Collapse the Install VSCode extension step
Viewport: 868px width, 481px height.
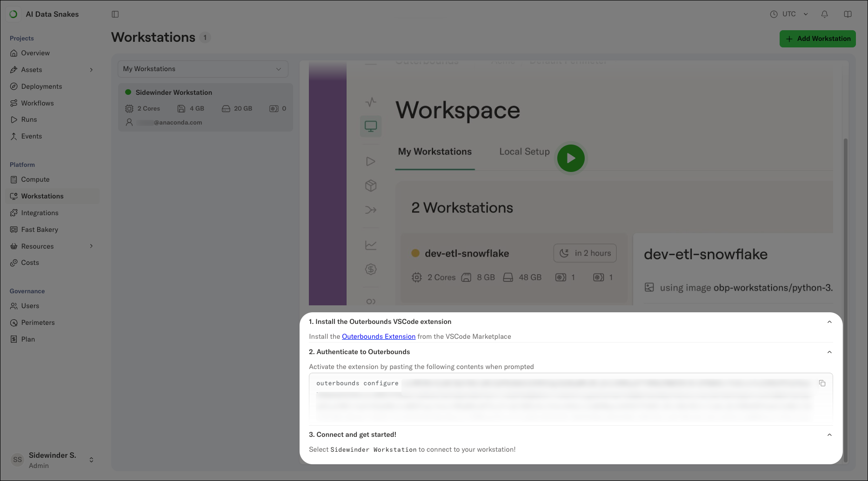pos(829,322)
